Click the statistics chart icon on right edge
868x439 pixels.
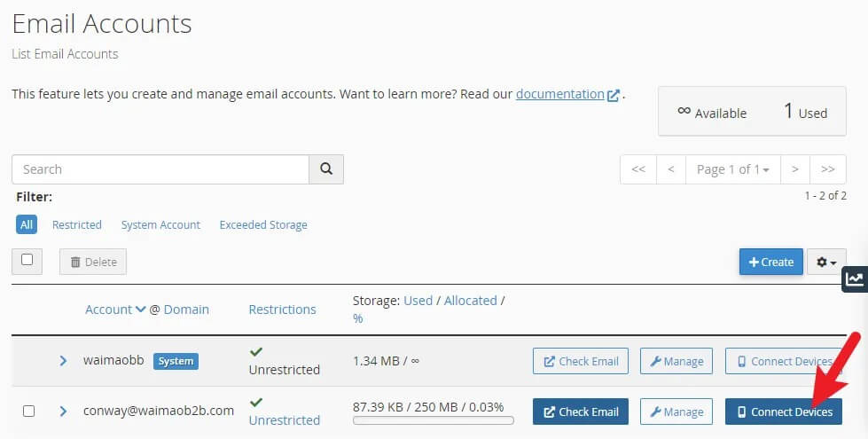(855, 279)
